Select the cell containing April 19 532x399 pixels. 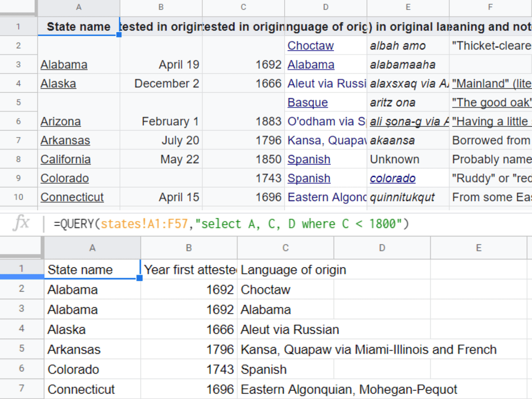161,65
